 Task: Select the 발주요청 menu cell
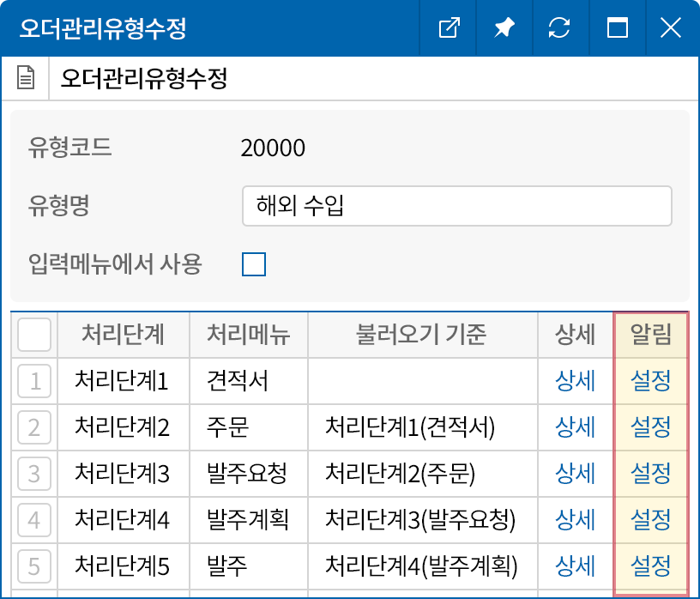[246, 473]
